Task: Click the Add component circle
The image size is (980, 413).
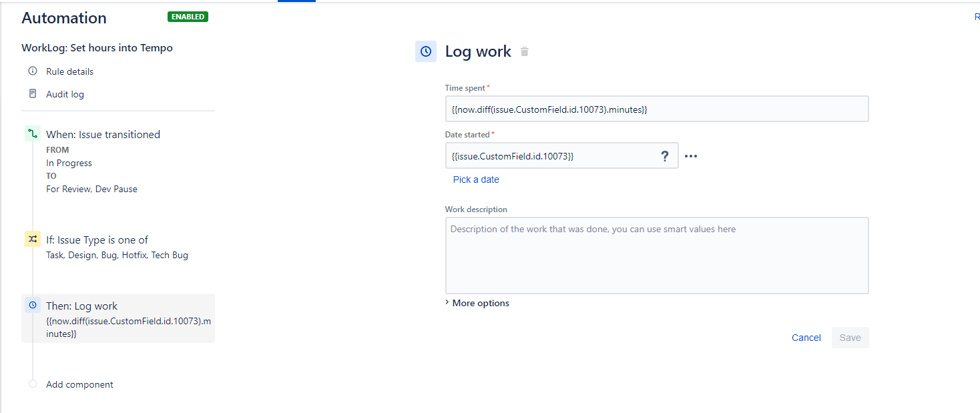Action: pos(33,384)
